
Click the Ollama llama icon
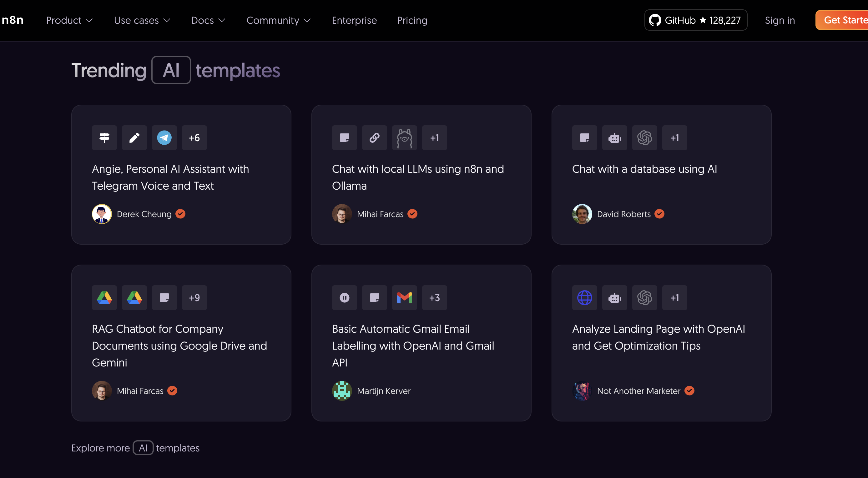[404, 138]
